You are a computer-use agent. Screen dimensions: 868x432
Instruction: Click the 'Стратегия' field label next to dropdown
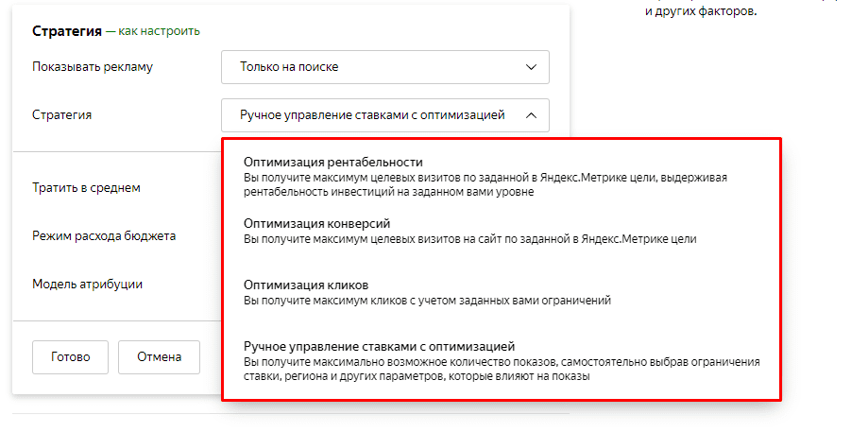(62, 115)
